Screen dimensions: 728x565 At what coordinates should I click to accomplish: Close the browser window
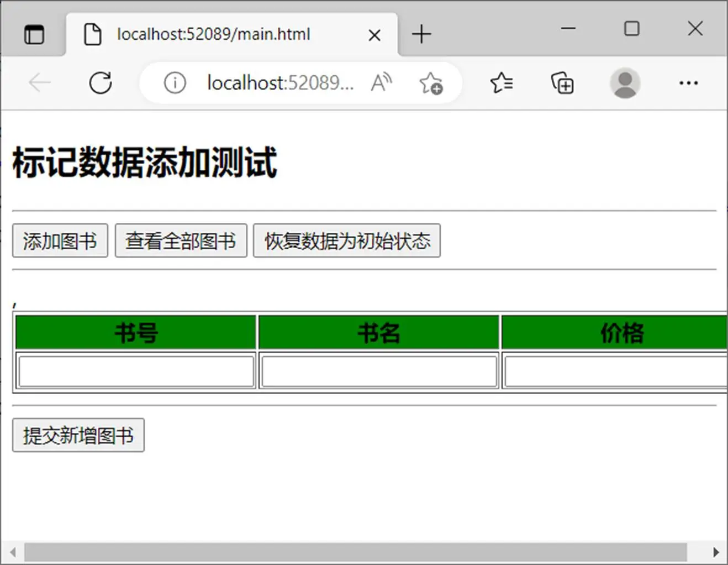pos(695,28)
